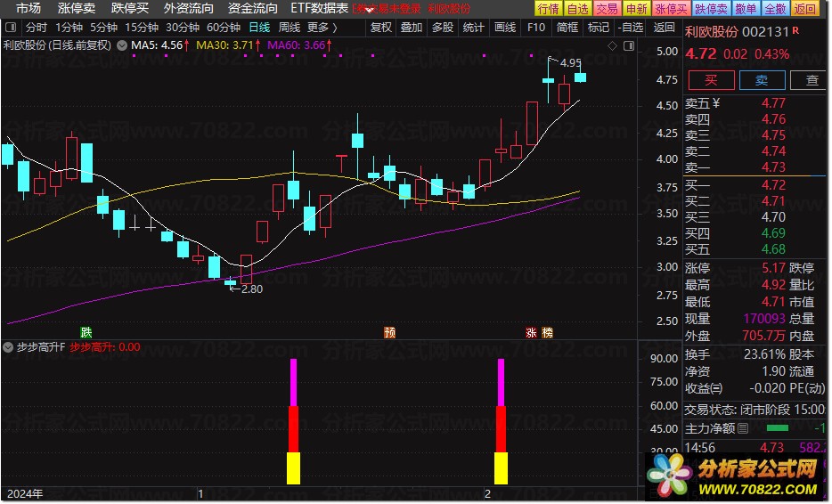
Task: Switch to 15分钟 chart period
Action: [142, 27]
